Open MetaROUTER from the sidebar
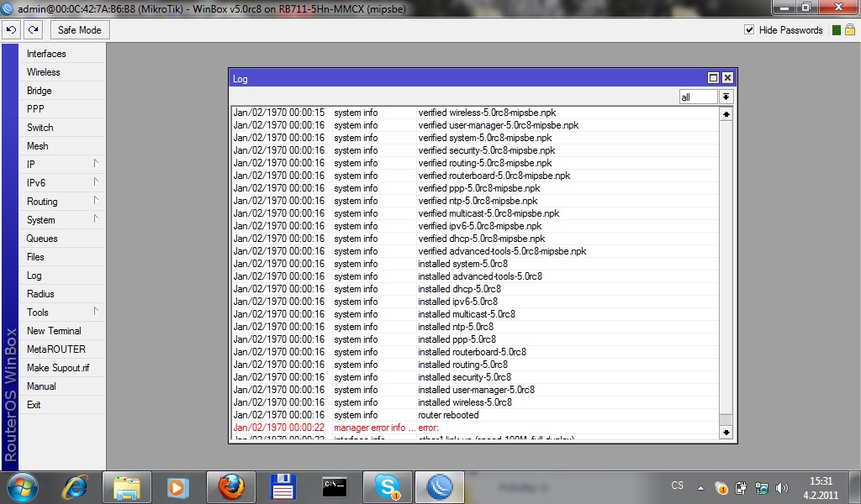 click(62, 349)
